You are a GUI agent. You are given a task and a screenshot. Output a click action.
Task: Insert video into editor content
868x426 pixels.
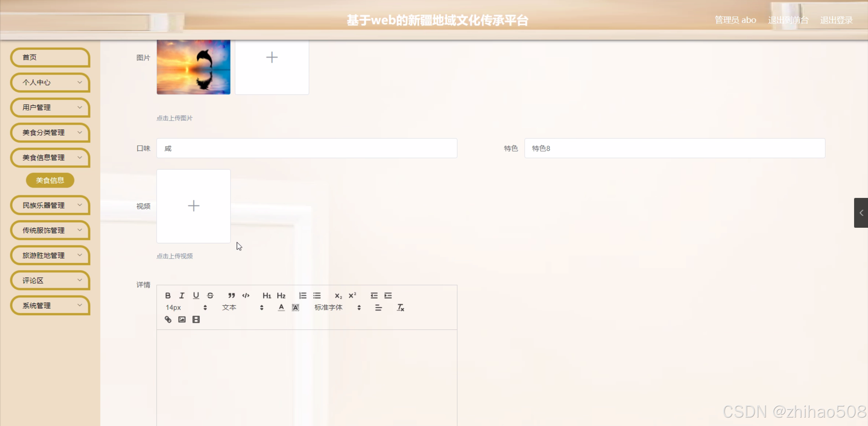click(196, 320)
